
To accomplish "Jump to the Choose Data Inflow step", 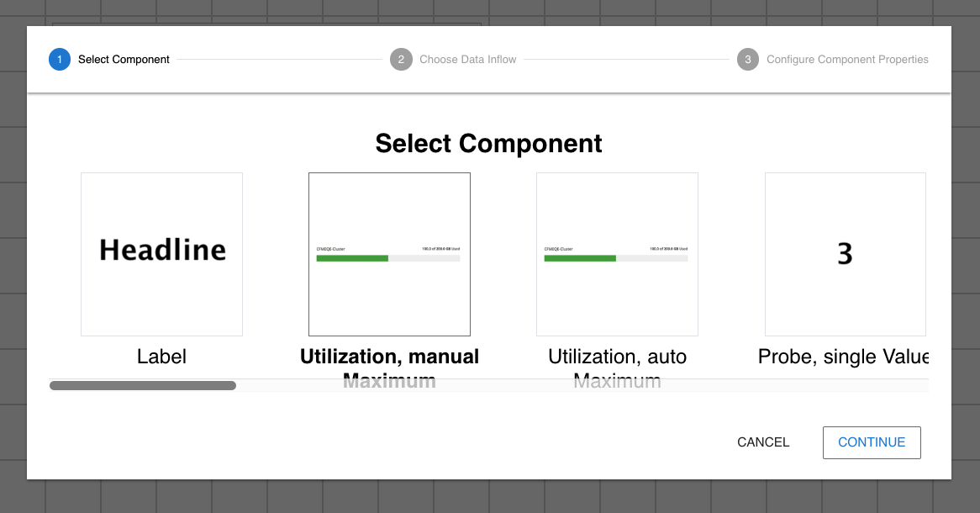I will [468, 60].
